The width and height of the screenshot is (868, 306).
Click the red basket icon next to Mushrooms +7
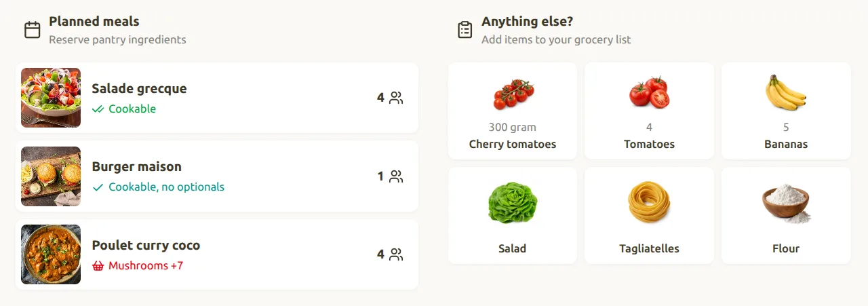tap(98, 265)
